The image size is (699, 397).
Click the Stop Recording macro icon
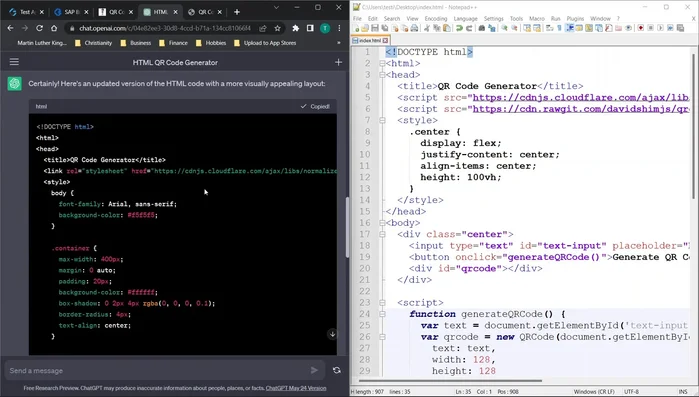pos(650,28)
